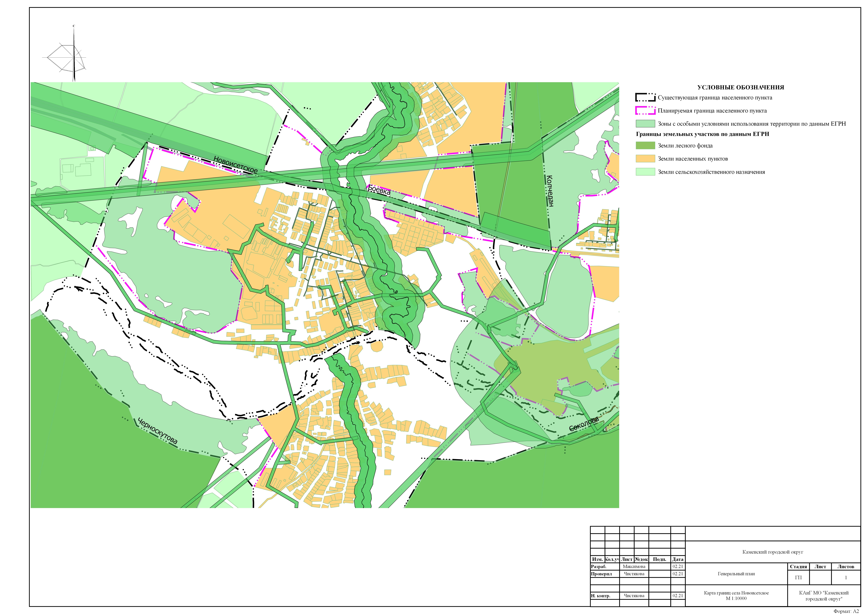Click date '02.21' in the Разраб. row
868x614 pixels.
pos(678,567)
